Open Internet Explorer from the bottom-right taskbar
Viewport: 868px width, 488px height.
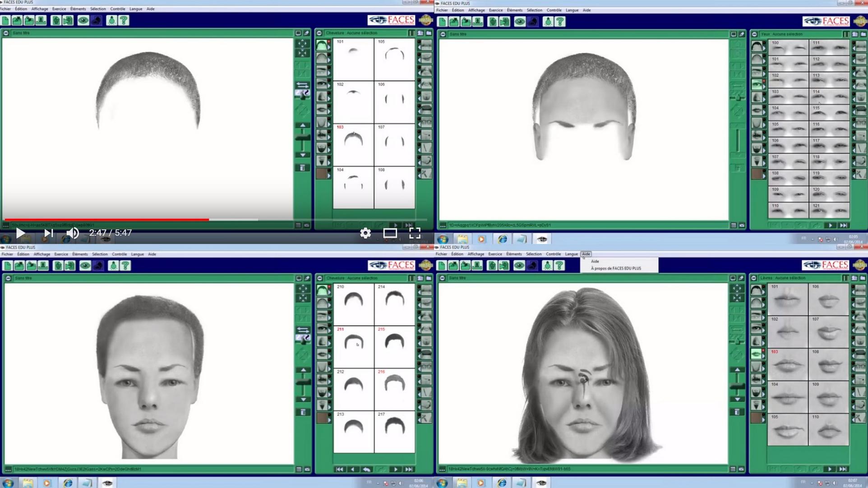pyautogui.click(x=502, y=483)
